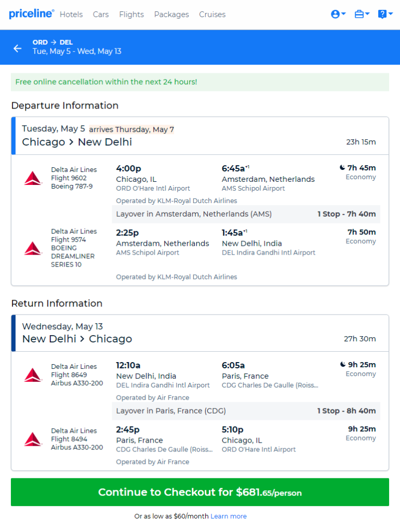The image size is (400, 532).
Task: Click Delta logo for Flight 8494
Action: point(33,439)
